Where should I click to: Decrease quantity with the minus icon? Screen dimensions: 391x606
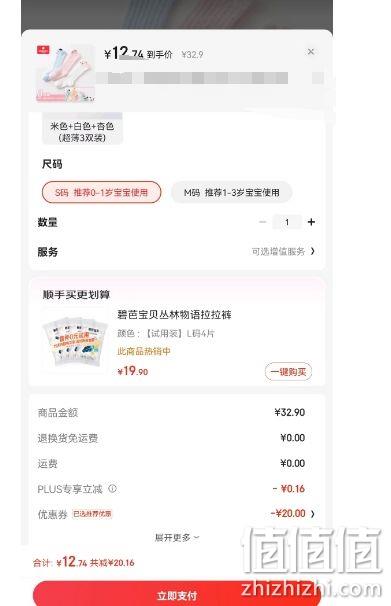click(x=263, y=222)
